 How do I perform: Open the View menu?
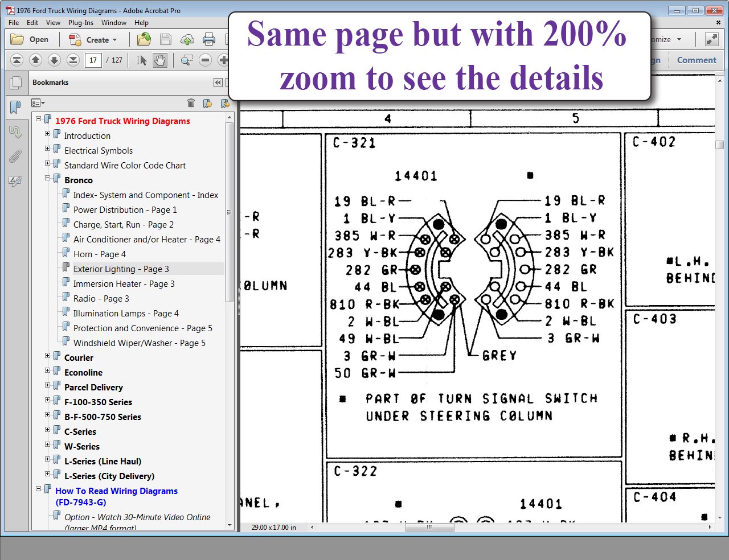pos(53,23)
